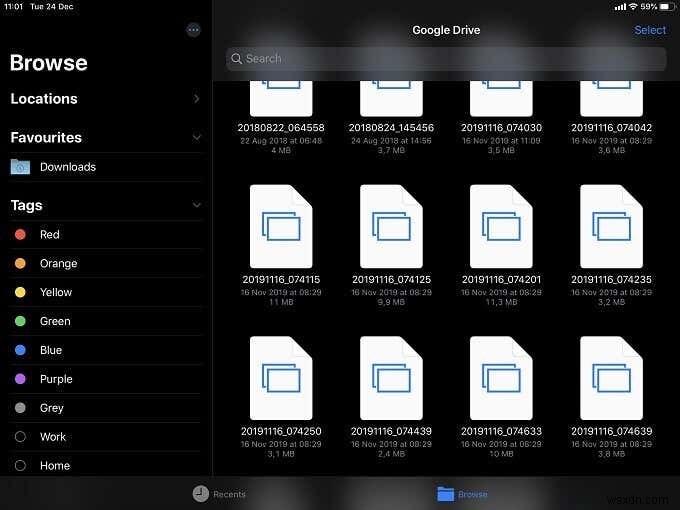Click the Recents clock icon
This screenshot has height=510, width=680.
click(201, 494)
